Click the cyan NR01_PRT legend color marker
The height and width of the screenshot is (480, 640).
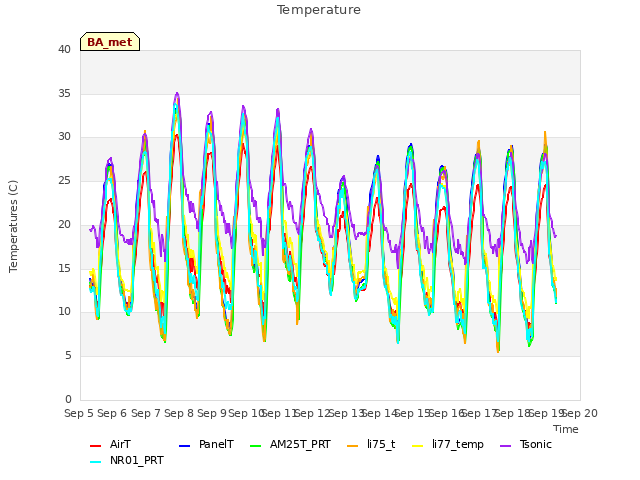coord(95,462)
